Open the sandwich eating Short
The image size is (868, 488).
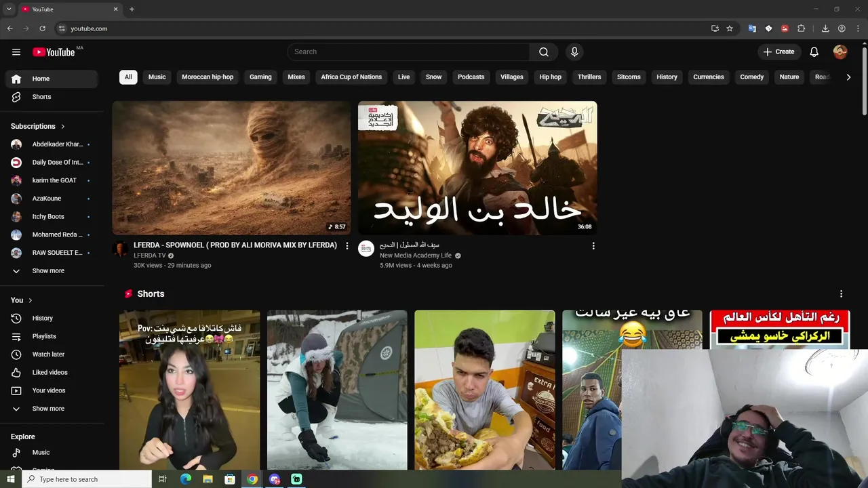[x=484, y=390]
